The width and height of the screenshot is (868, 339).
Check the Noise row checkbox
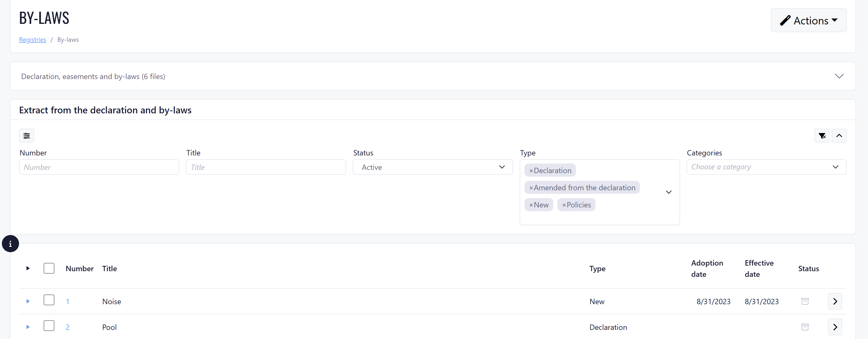(x=49, y=300)
